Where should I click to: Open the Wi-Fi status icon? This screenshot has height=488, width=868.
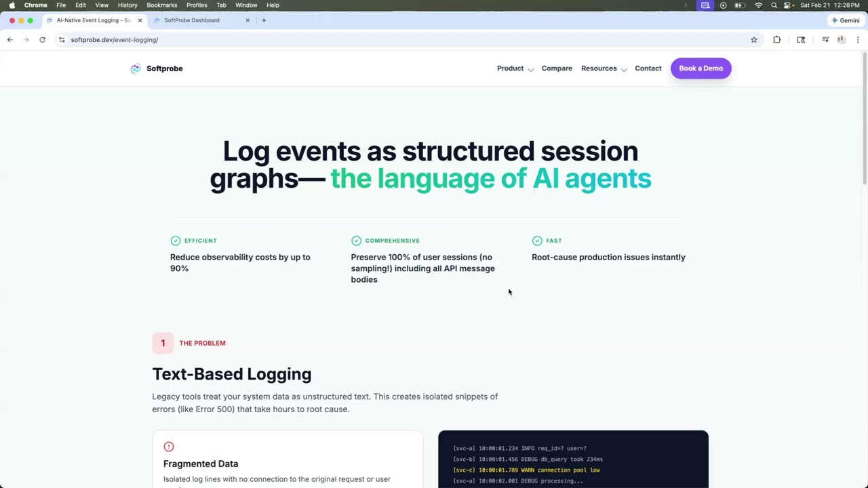(758, 5)
